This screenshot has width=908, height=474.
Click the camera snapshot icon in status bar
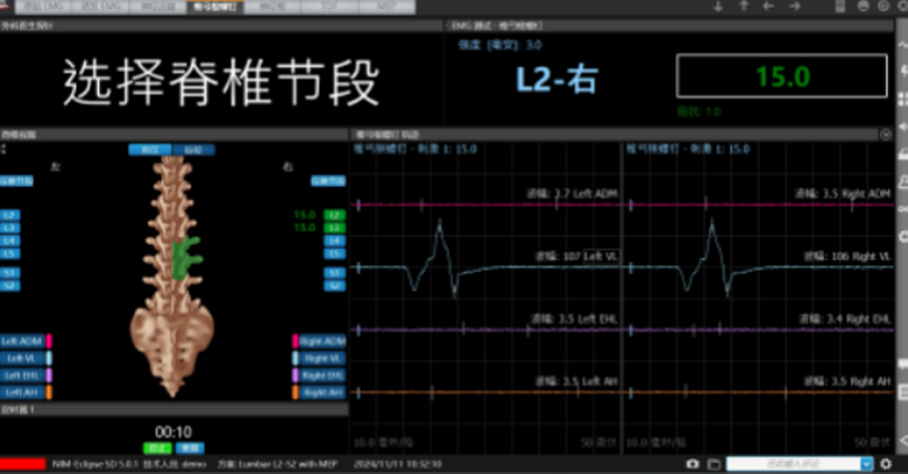(x=693, y=464)
